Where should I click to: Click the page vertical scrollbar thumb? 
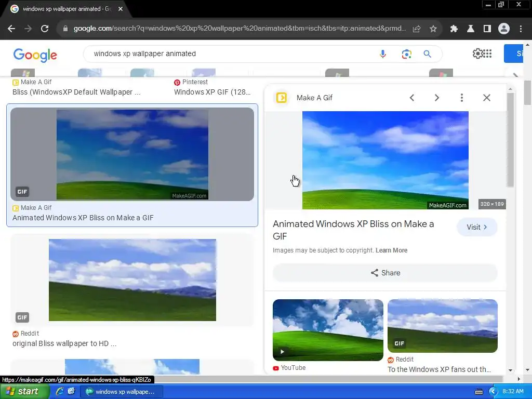527,92
